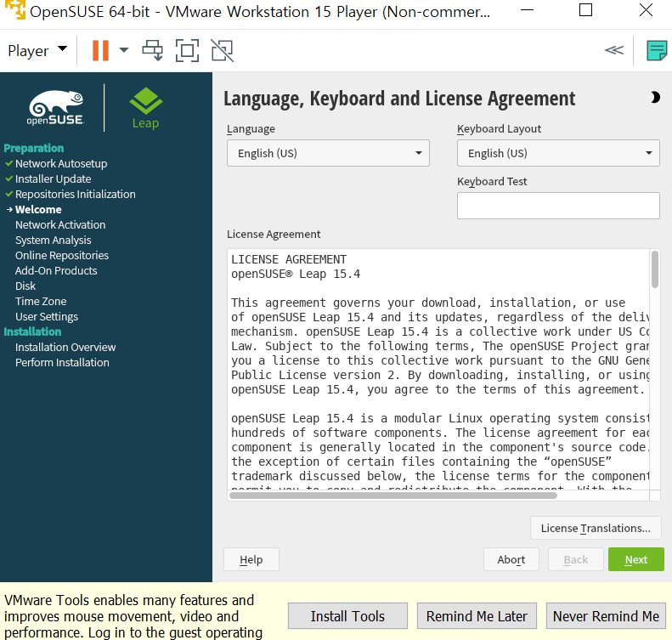Choose Remind Me Later
The height and width of the screenshot is (640, 672).
click(477, 616)
